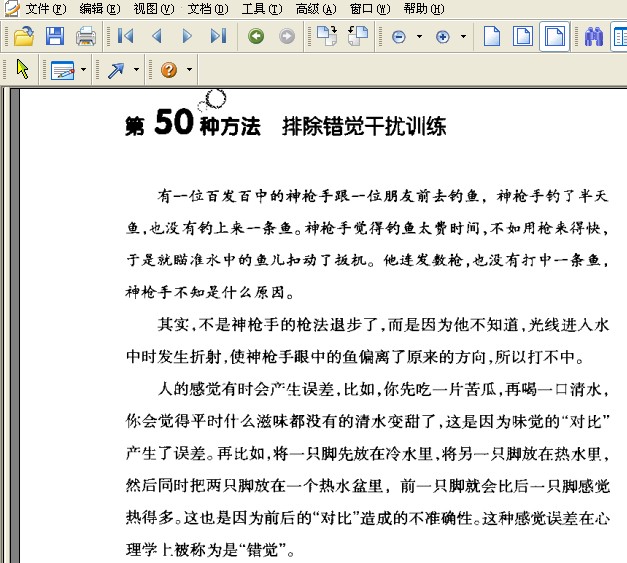Click the save floppy disk icon

point(55,36)
